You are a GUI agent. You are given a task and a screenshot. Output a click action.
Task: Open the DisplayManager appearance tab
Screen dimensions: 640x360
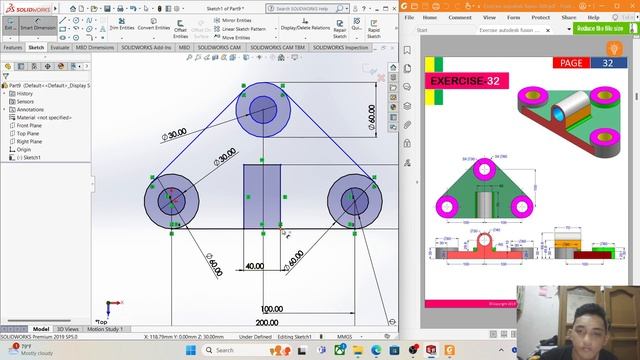click(x=61, y=66)
